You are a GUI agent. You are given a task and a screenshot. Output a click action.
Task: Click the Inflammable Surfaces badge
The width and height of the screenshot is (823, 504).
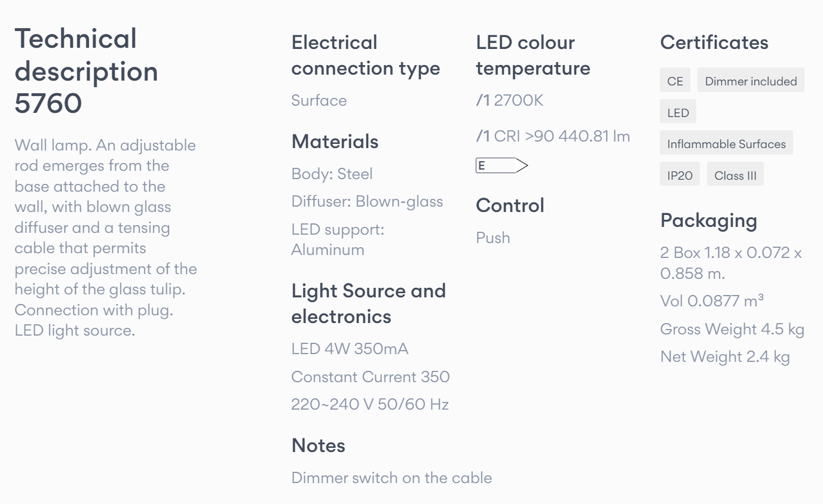726,143
